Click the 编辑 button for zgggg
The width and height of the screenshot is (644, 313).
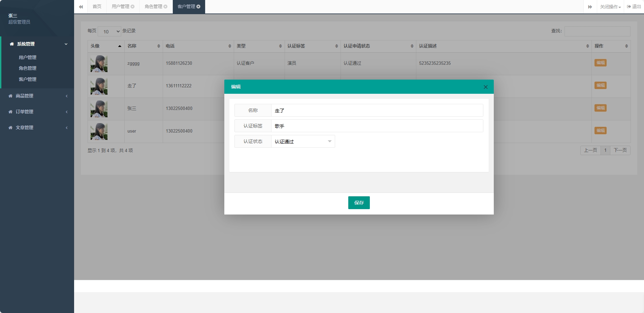pos(601,63)
